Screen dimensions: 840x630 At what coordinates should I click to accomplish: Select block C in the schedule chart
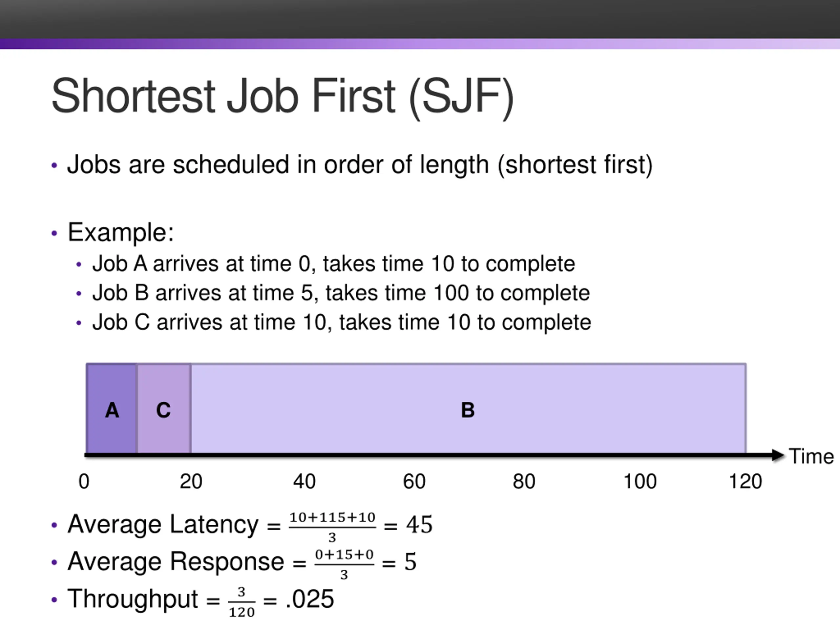(164, 409)
